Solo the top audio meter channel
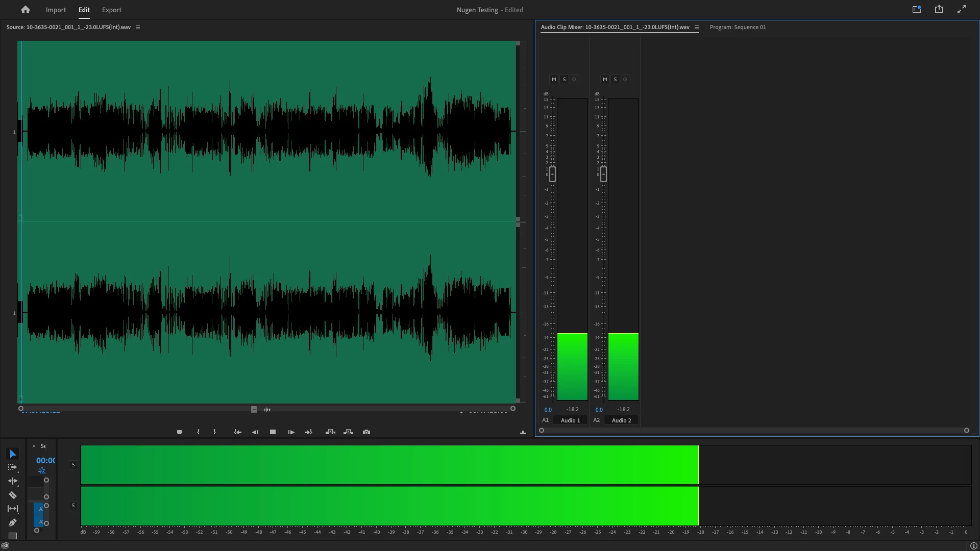 tap(73, 465)
